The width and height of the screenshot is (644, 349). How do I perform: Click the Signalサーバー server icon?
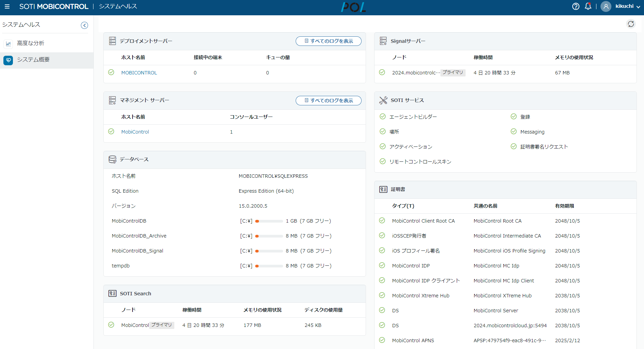[x=383, y=41]
